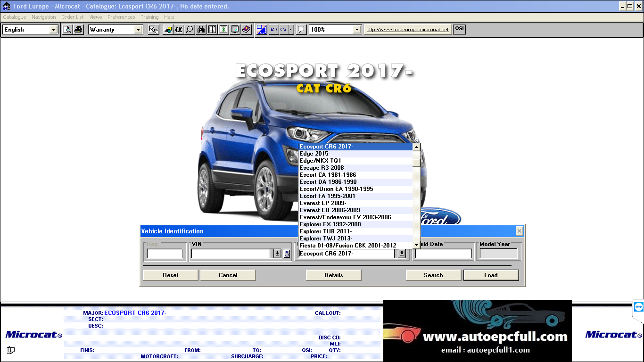
Task: Open the Catalogue menu
Action: [x=15, y=17]
